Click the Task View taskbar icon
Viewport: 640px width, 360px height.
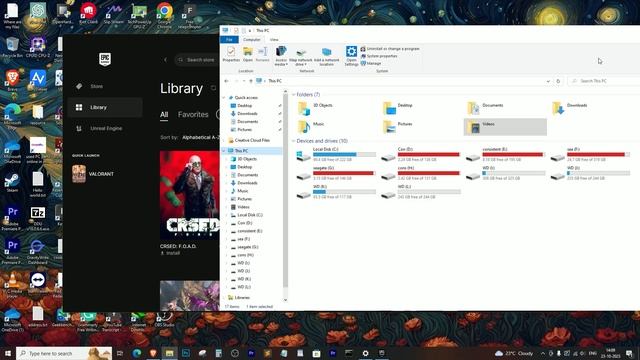(120, 353)
